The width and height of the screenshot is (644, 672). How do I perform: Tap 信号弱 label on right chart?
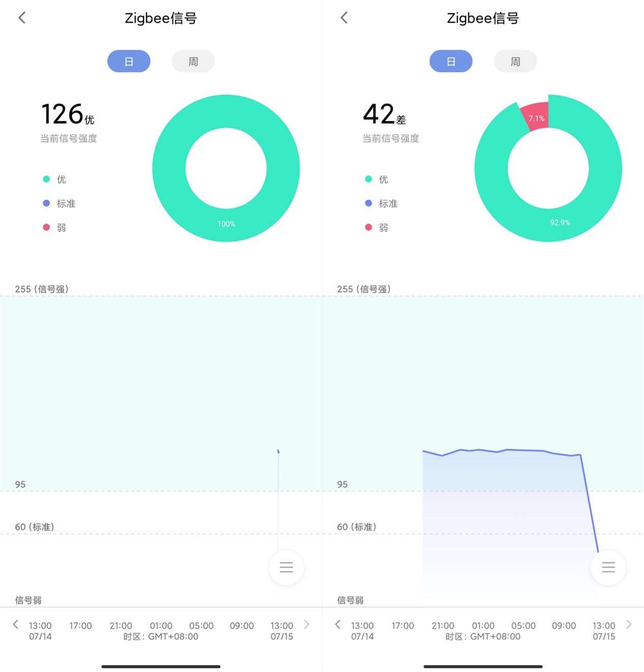[350, 600]
